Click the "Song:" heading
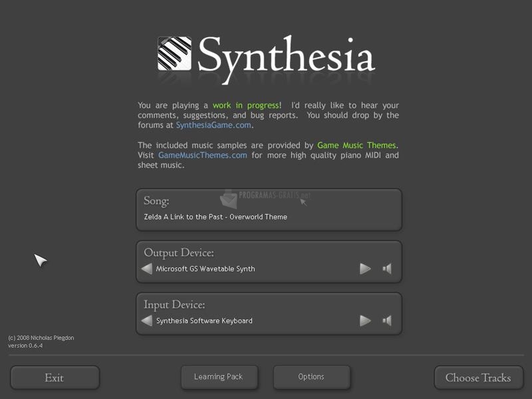 pyautogui.click(x=156, y=201)
